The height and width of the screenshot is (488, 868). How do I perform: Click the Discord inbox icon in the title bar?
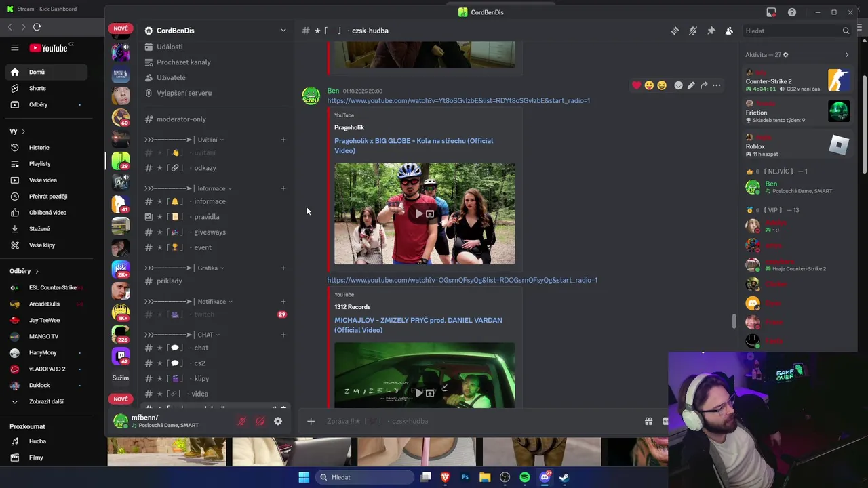coord(771,12)
